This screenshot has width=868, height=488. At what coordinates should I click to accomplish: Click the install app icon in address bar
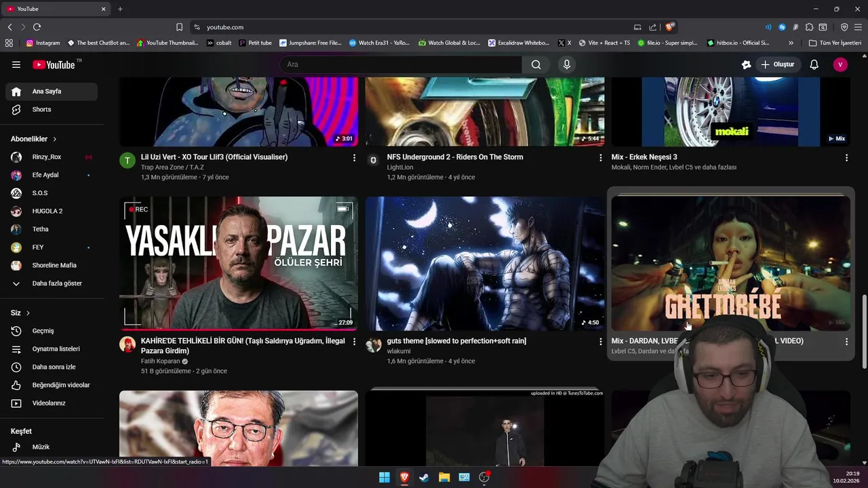point(637,27)
